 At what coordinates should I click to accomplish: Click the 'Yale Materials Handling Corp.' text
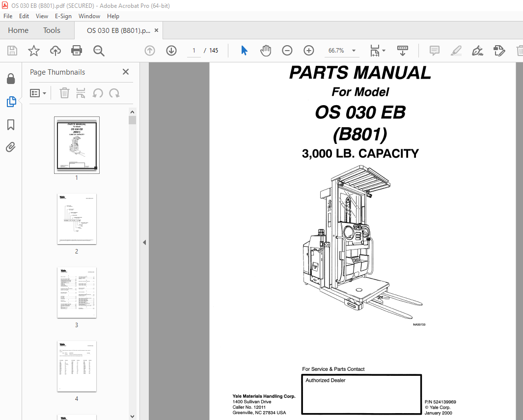(264, 396)
